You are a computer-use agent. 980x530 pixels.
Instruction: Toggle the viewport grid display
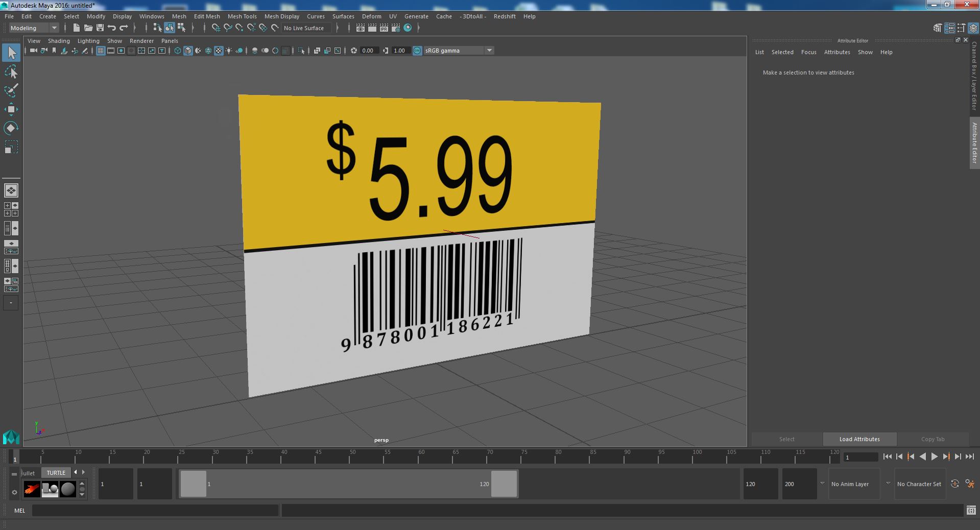tap(100, 51)
